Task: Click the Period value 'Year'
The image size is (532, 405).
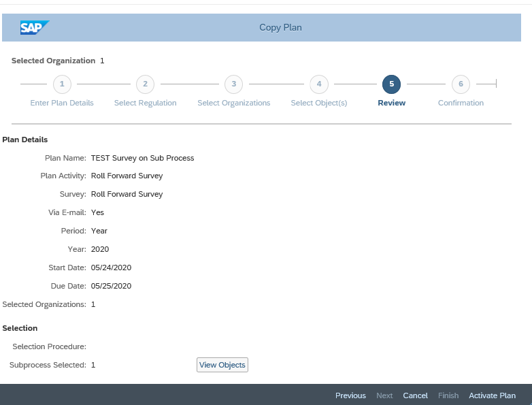Action: 99,231
